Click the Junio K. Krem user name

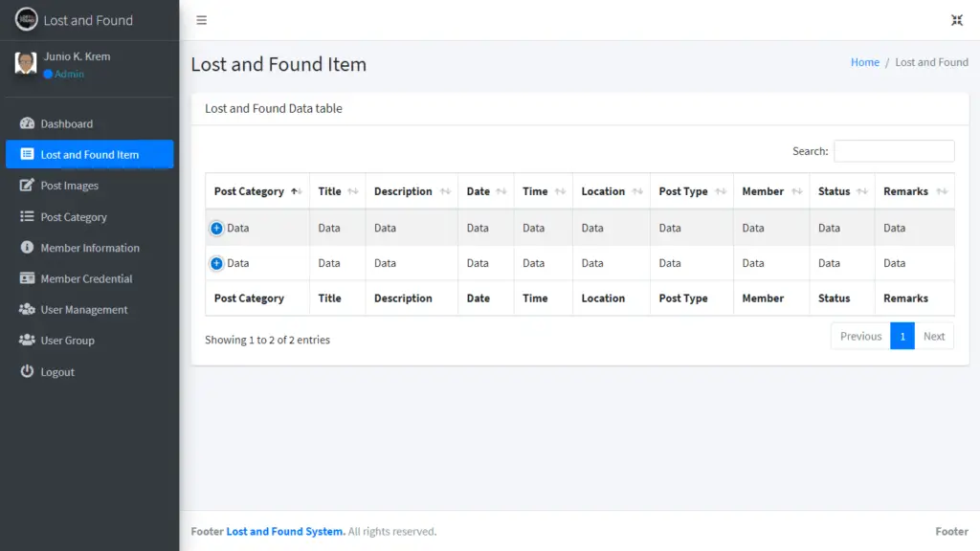coord(77,56)
